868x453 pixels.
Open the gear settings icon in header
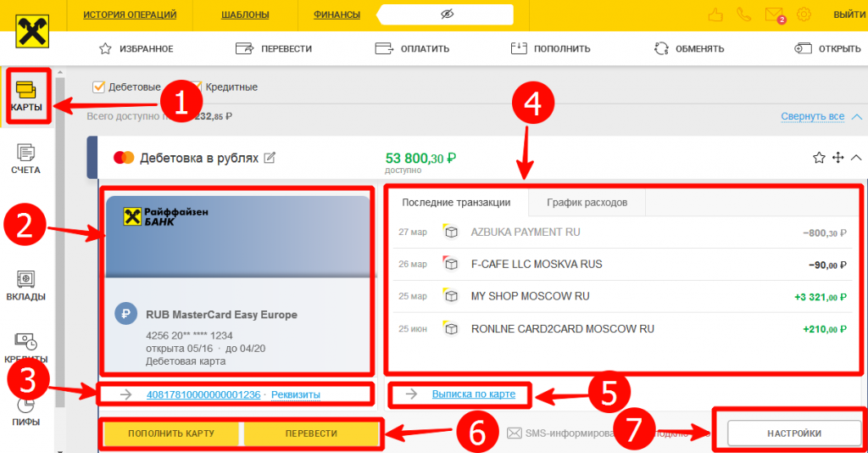[804, 14]
